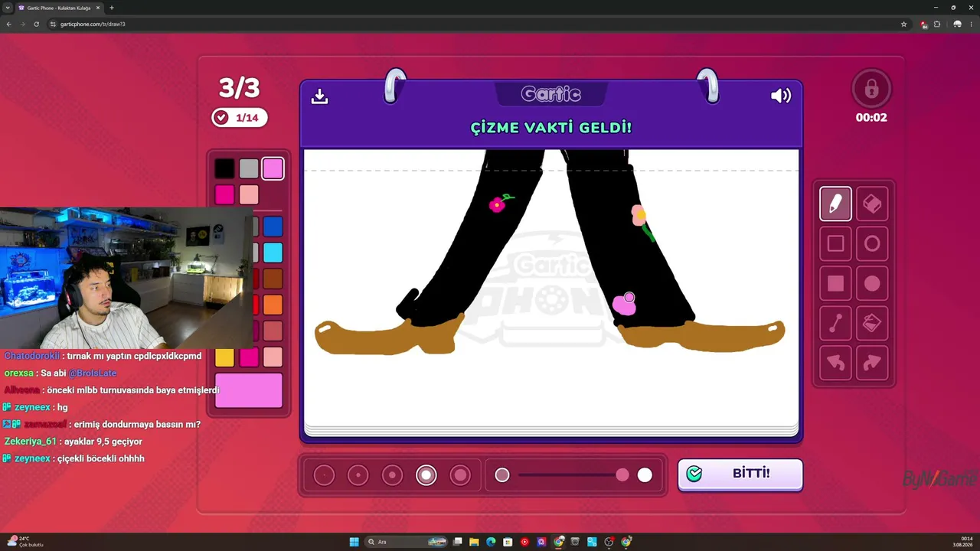Click the lock icon above the timer

[871, 89]
